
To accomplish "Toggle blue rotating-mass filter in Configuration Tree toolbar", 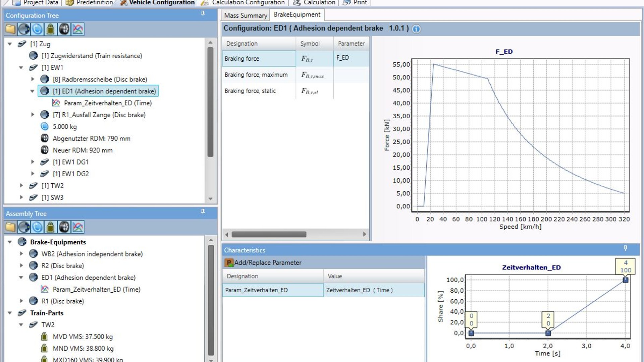I will 37,29.
